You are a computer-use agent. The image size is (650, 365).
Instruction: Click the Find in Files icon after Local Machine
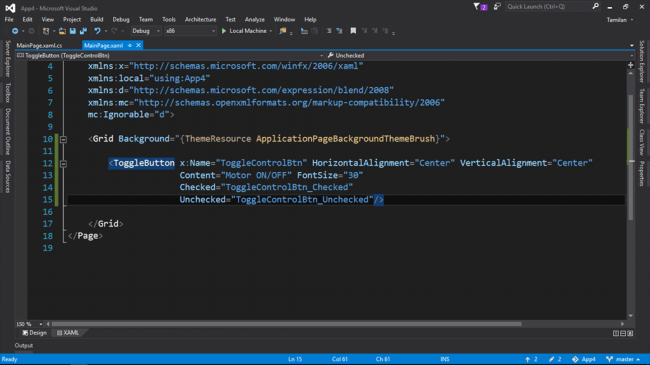tap(283, 31)
